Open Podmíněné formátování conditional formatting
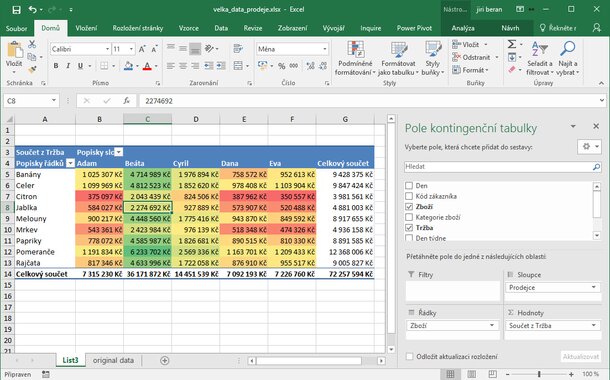 point(355,58)
